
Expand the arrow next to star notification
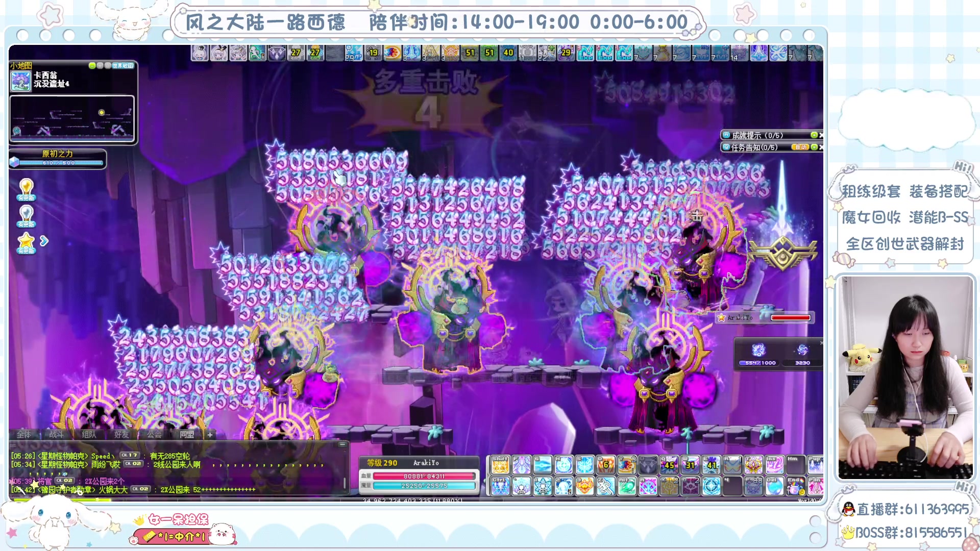(44, 241)
